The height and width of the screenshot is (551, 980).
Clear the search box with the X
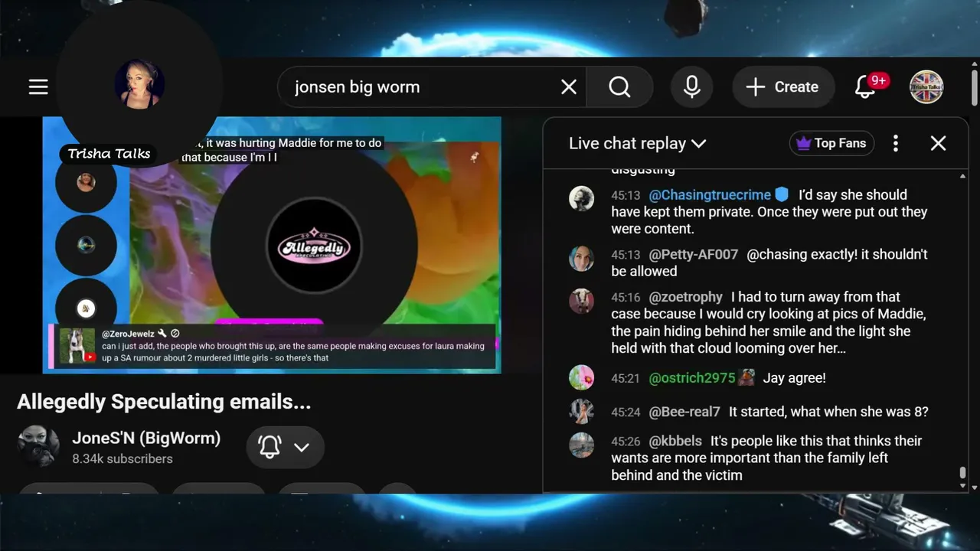(x=569, y=87)
